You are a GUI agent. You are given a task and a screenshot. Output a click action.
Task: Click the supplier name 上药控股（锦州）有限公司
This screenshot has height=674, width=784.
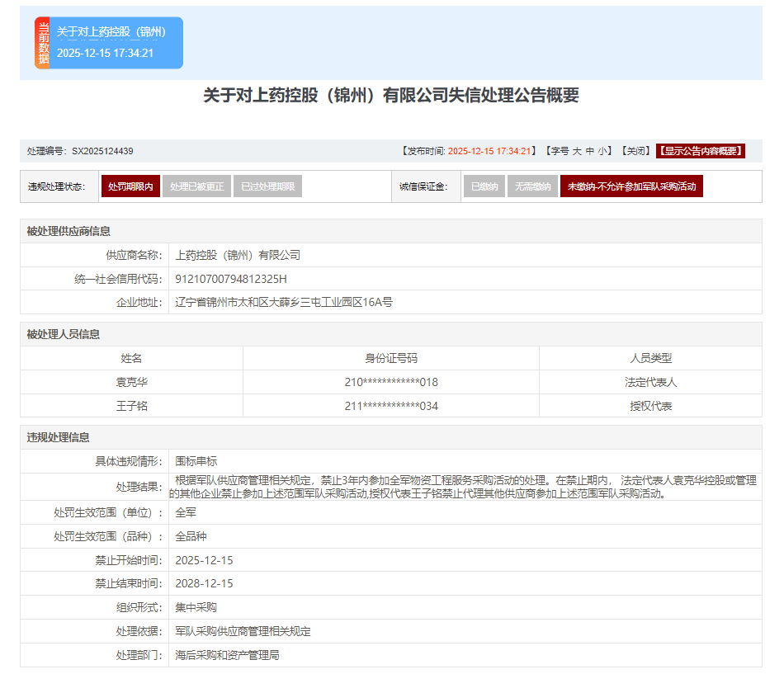click(x=238, y=255)
